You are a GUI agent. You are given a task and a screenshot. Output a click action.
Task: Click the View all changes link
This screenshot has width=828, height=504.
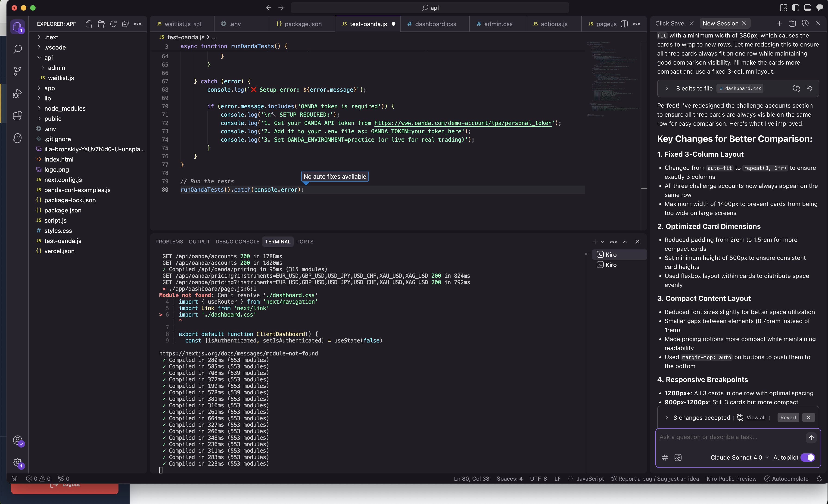point(756,417)
